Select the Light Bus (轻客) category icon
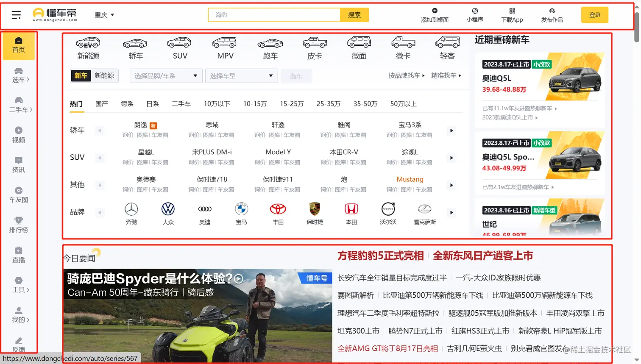The width and height of the screenshot is (641, 364). click(x=447, y=43)
